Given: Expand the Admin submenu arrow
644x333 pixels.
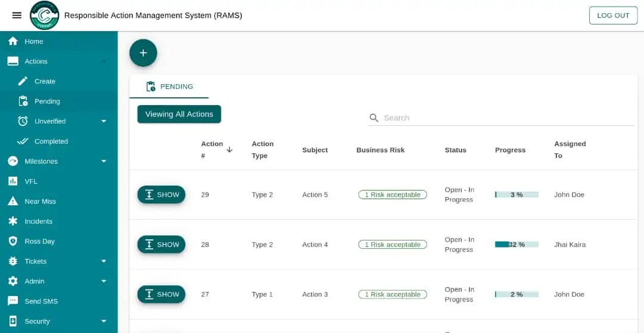Looking at the screenshot, I should pos(104,281).
